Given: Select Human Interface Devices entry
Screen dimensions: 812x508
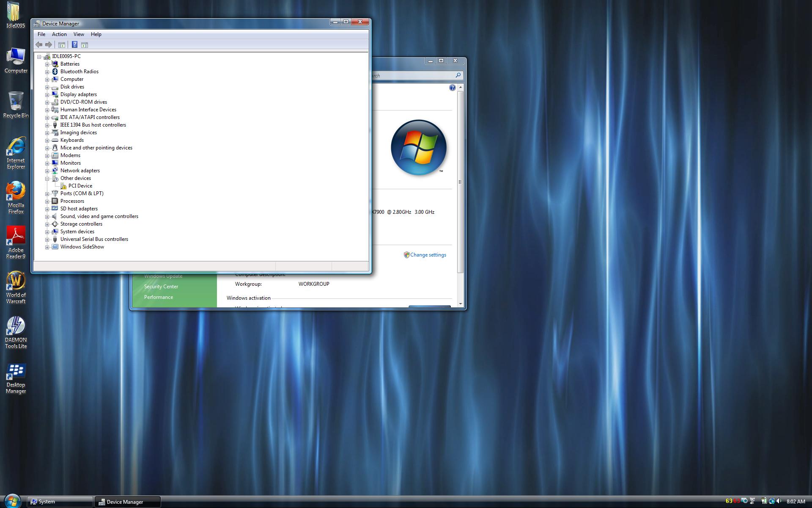Looking at the screenshot, I should point(88,110).
